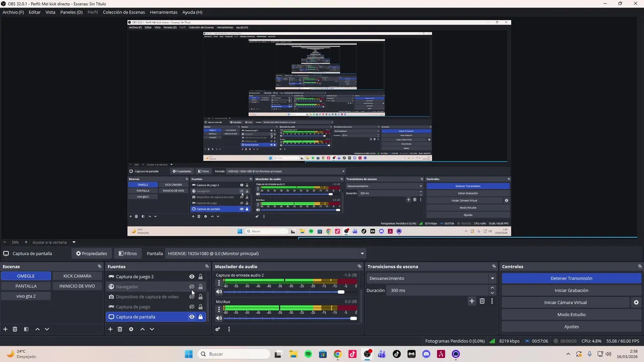Open options dots for Mic/Aux channel

219,310
